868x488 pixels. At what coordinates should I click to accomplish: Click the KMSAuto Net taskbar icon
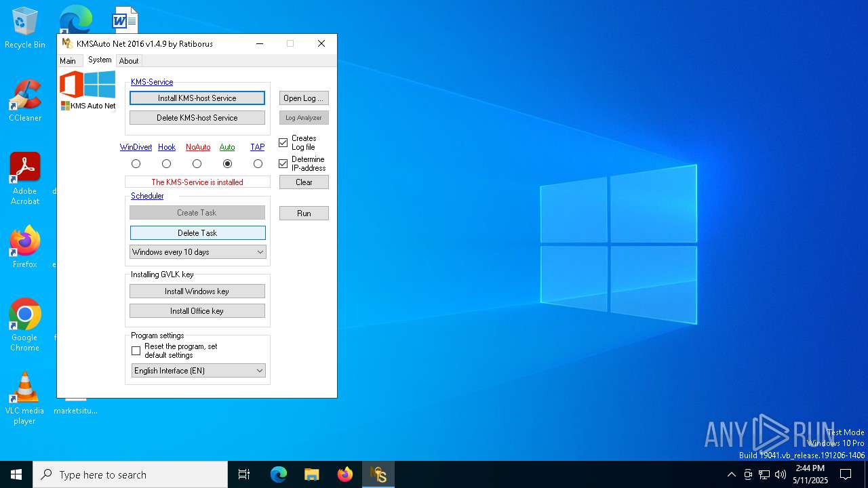pos(378,474)
